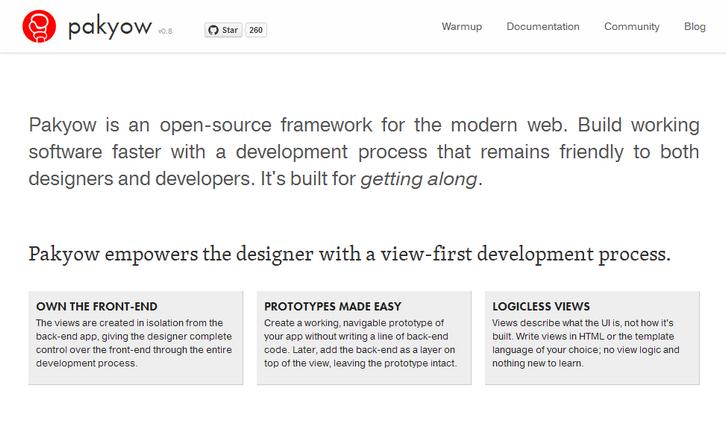The width and height of the screenshot is (726, 427).
Task: Visit the Blog link
Action: [x=694, y=27]
